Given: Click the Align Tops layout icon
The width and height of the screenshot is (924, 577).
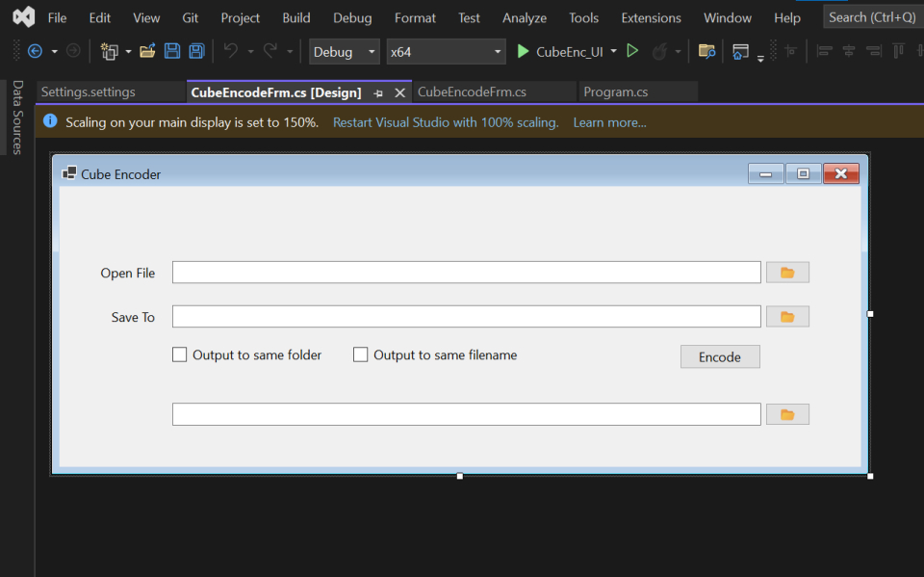Looking at the screenshot, I should (x=898, y=51).
